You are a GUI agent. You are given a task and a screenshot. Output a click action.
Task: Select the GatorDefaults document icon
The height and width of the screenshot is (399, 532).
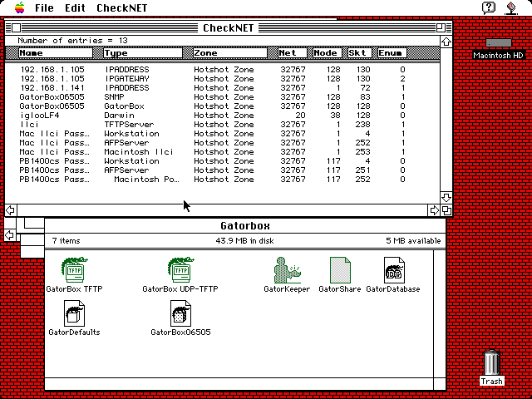pos(74,313)
